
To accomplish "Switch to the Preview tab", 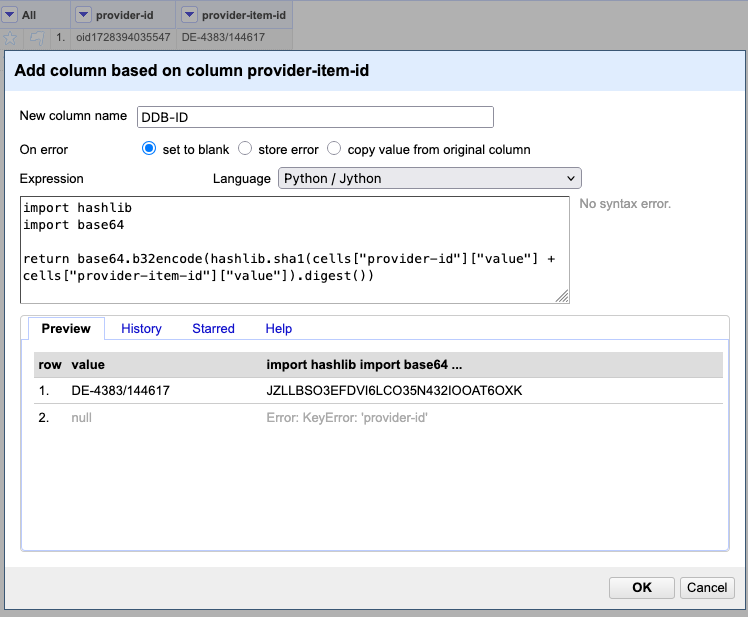I will tap(66, 328).
